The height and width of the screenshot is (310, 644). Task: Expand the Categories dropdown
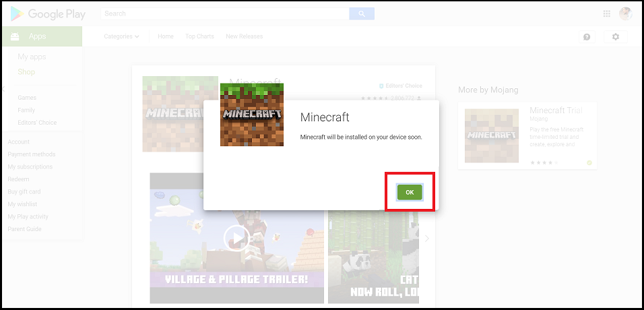pyautogui.click(x=121, y=36)
